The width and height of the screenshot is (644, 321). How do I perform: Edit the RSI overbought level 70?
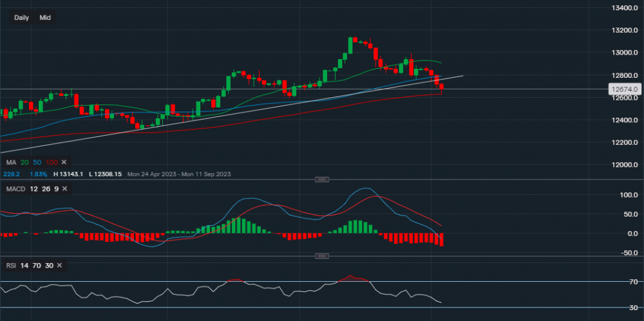(35, 265)
